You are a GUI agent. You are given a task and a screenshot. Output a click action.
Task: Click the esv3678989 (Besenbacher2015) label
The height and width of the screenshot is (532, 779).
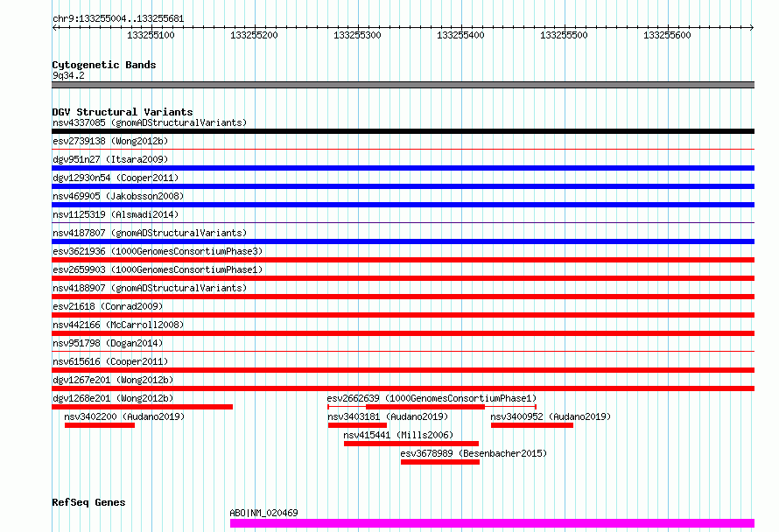pos(474,453)
